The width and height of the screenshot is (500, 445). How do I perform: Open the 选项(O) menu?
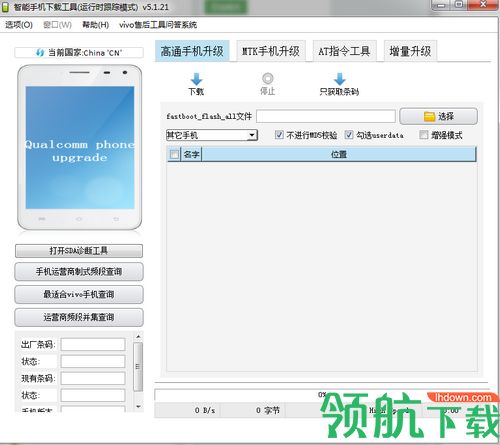click(19, 25)
